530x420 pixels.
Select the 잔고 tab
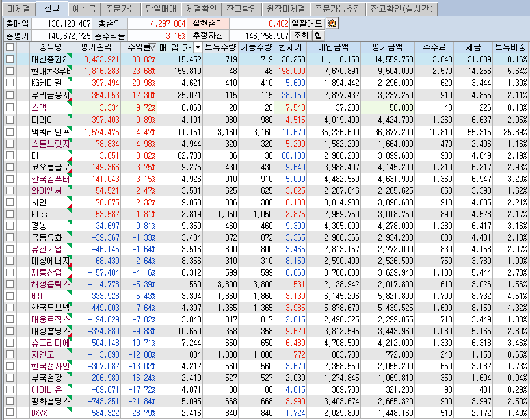pos(52,8)
